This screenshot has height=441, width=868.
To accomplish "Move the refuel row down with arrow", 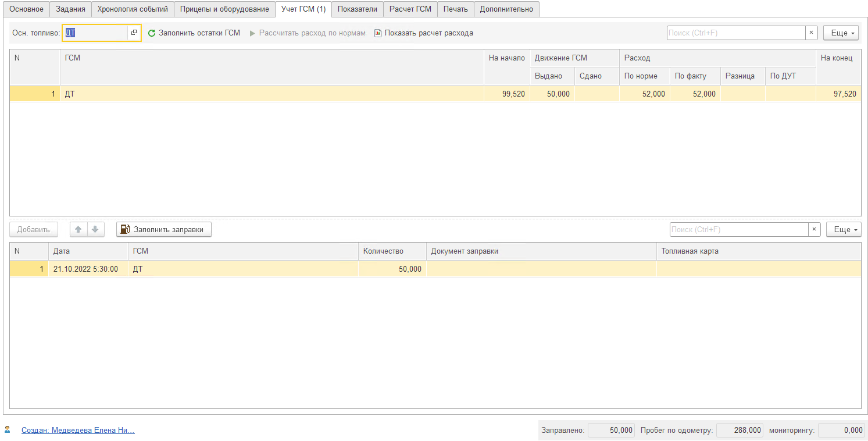I will (95, 230).
